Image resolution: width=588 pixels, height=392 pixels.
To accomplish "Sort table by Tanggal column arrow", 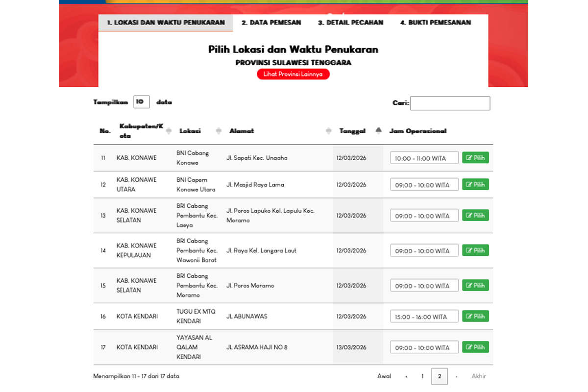I will (378, 131).
